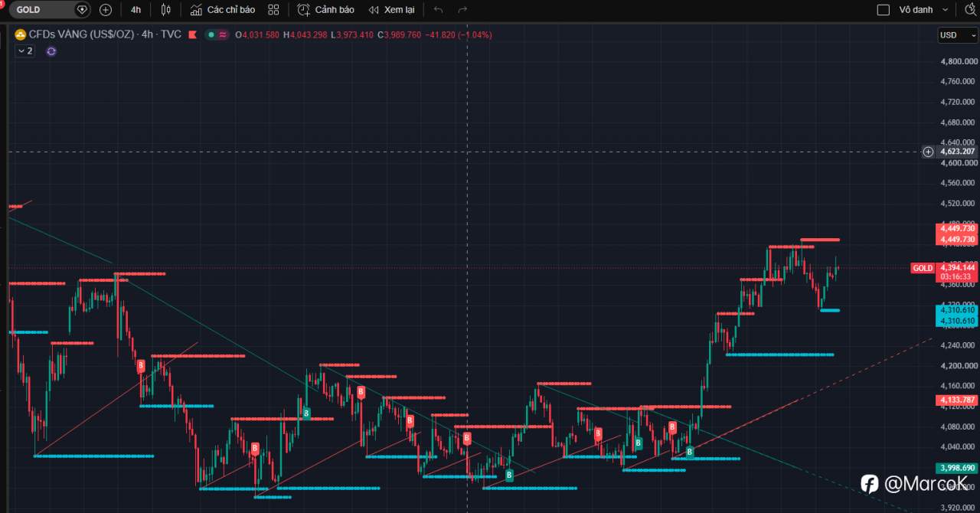
Task: Click the purple refresh indicator icon
Action: coord(51,51)
